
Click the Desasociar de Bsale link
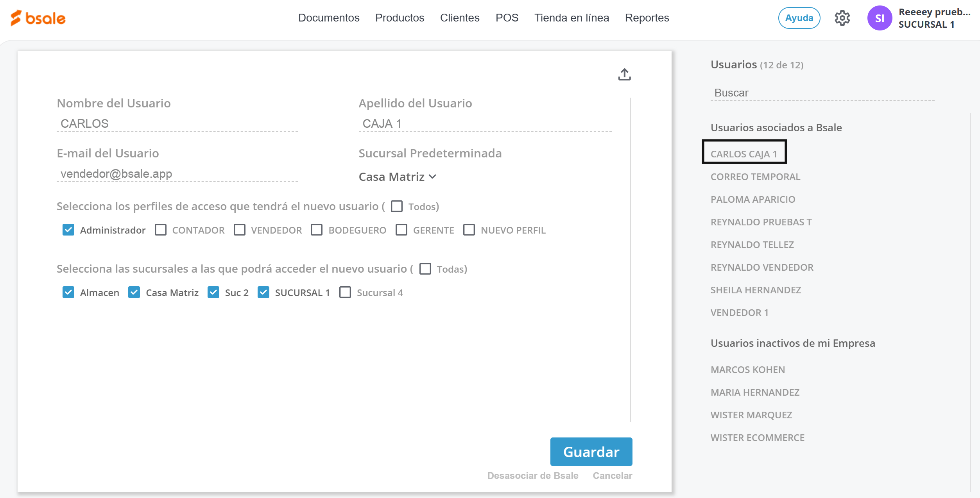coord(532,476)
